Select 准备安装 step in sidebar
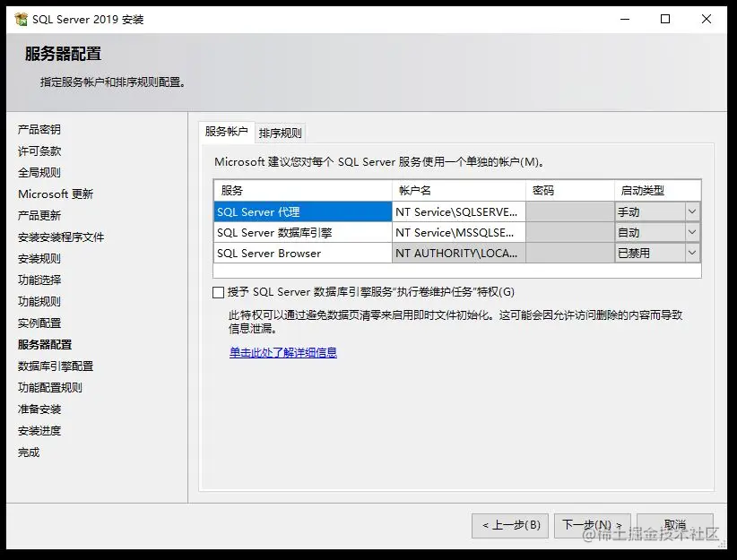 coord(39,409)
